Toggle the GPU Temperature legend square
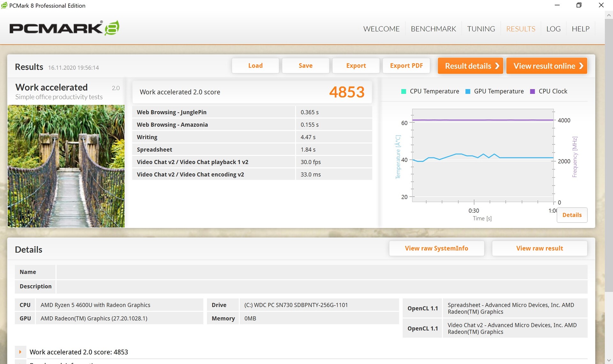Image resolution: width=613 pixels, height=364 pixels. click(x=468, y=92)
